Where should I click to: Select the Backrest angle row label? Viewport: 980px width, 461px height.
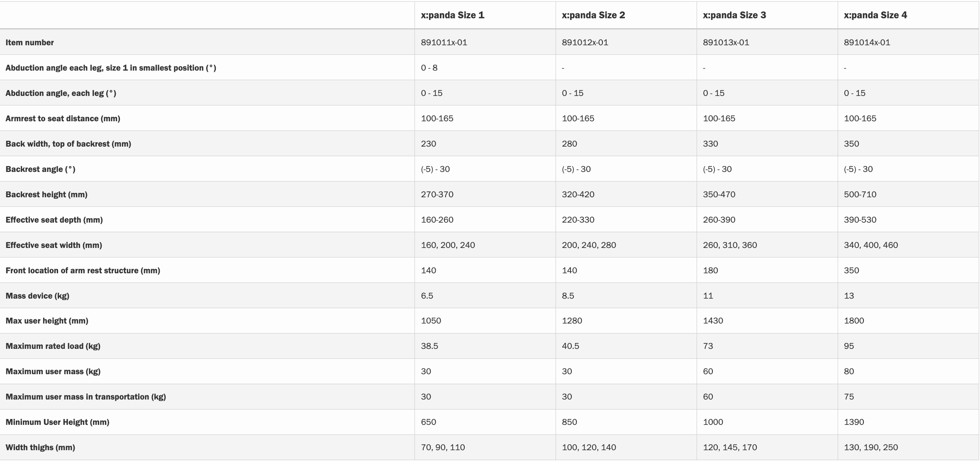click(x=40, y=169)
